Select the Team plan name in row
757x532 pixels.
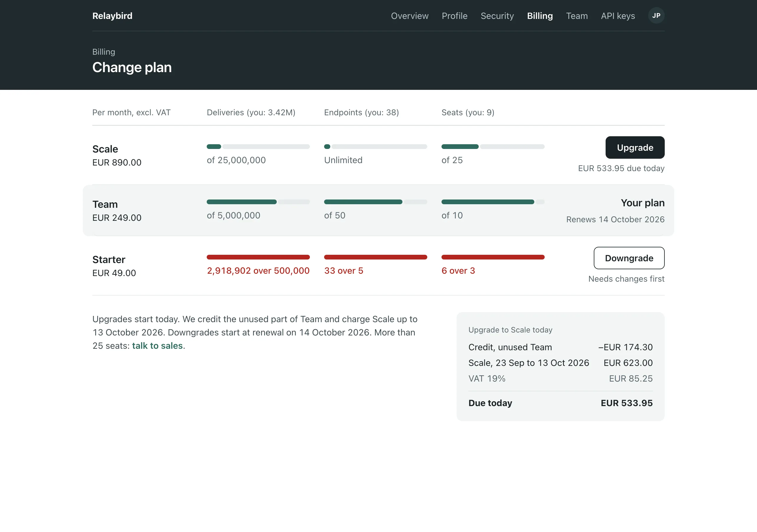pyautogui.click(x=105, y=204)
